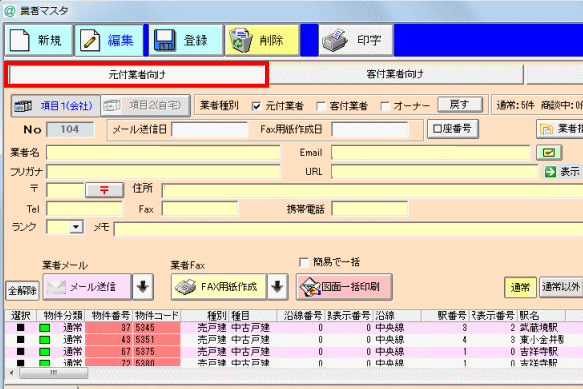Image resolution: width=583 pixels, height=389 pixels.
Task: Click the scrollbar left arrow
Action: click(x=12, y=373)
